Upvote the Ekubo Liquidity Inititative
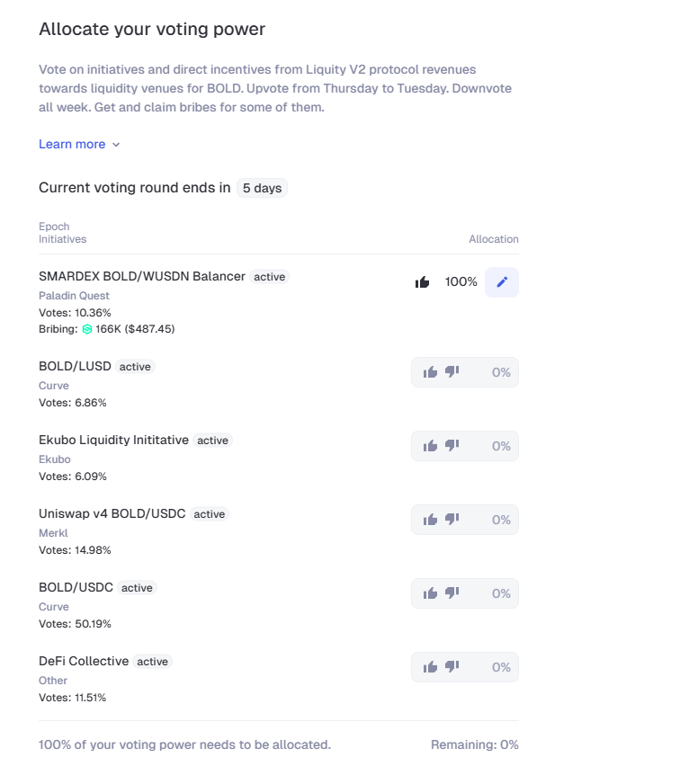The image size is (680, 784). (x=430, y=446)
